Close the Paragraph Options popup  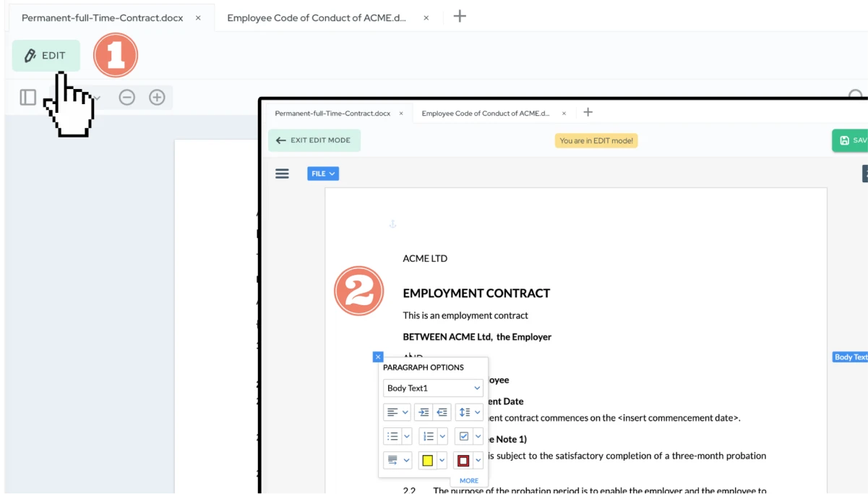click(378, 357)
